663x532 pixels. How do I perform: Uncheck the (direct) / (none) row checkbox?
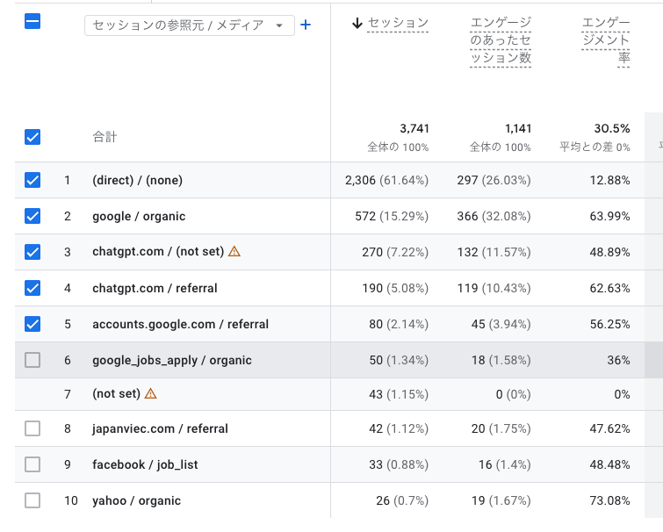click(x=32, y=180)
